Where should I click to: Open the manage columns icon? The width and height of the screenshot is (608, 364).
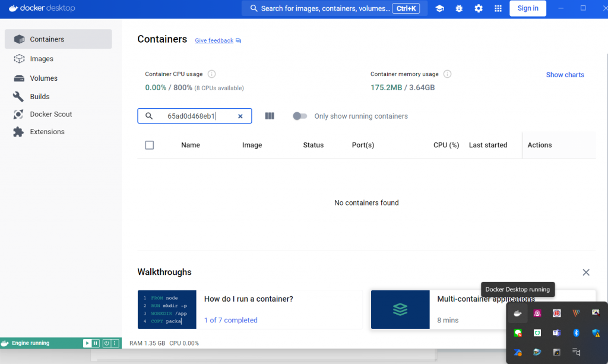click(270, 116)
